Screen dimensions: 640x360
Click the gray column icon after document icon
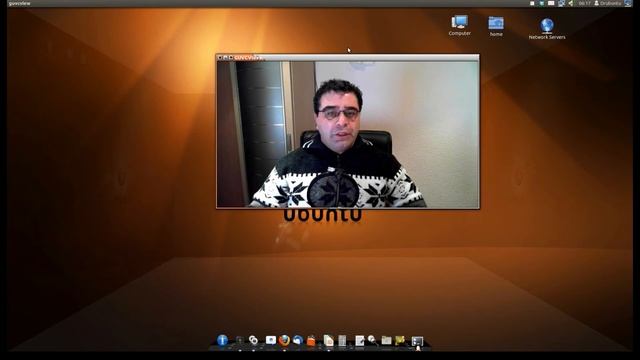click(x=342, y=340)
